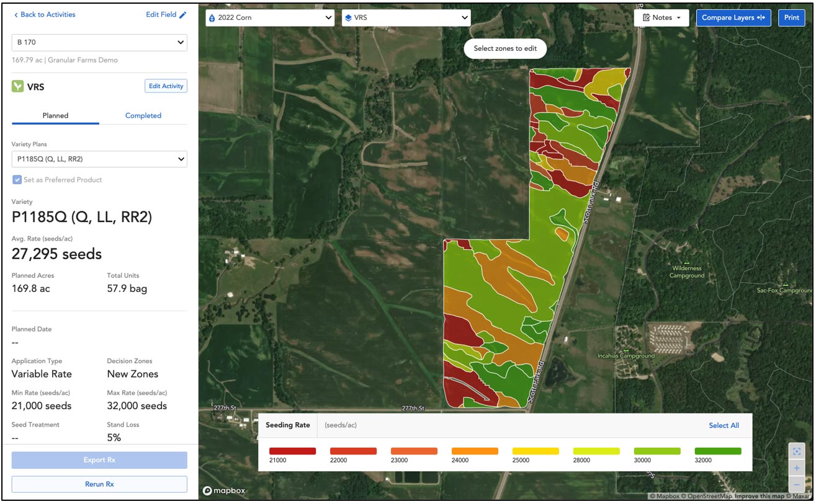Click the Notes clipboard icon
Image resolution: width=816 pixels, height=504 pixels.
[x=648, y=17]
